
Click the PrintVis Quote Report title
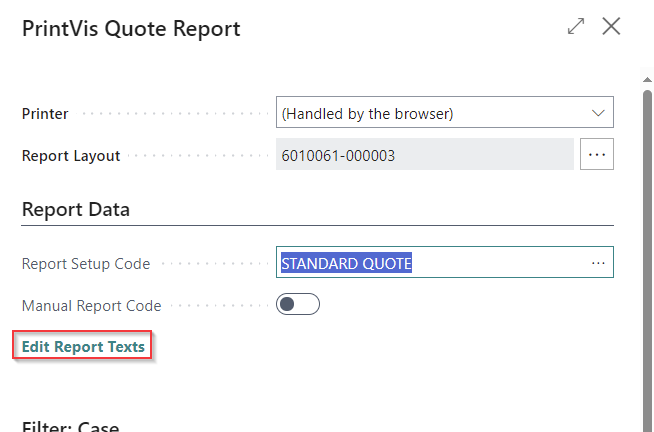point(131,28)
